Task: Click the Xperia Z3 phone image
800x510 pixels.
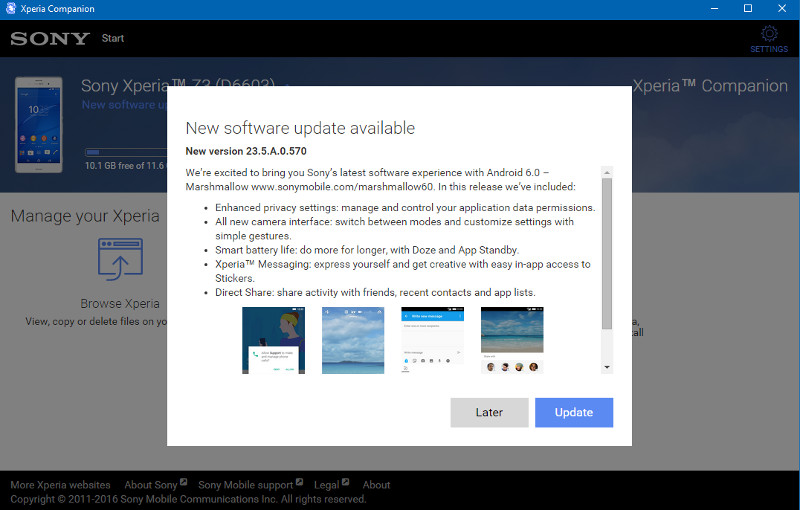Action: (x=40, y=125)
